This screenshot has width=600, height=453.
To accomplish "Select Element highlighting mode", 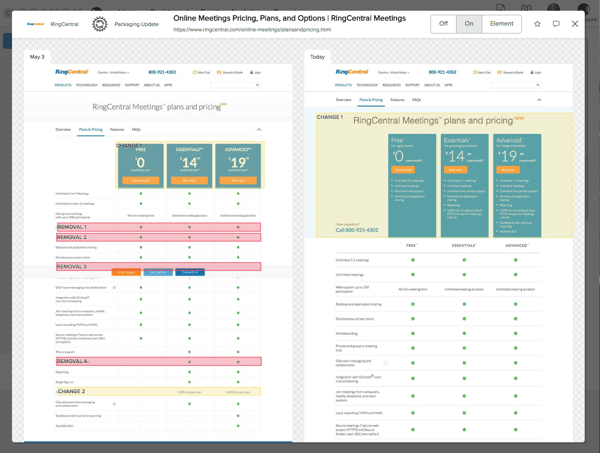I will 502,24.
